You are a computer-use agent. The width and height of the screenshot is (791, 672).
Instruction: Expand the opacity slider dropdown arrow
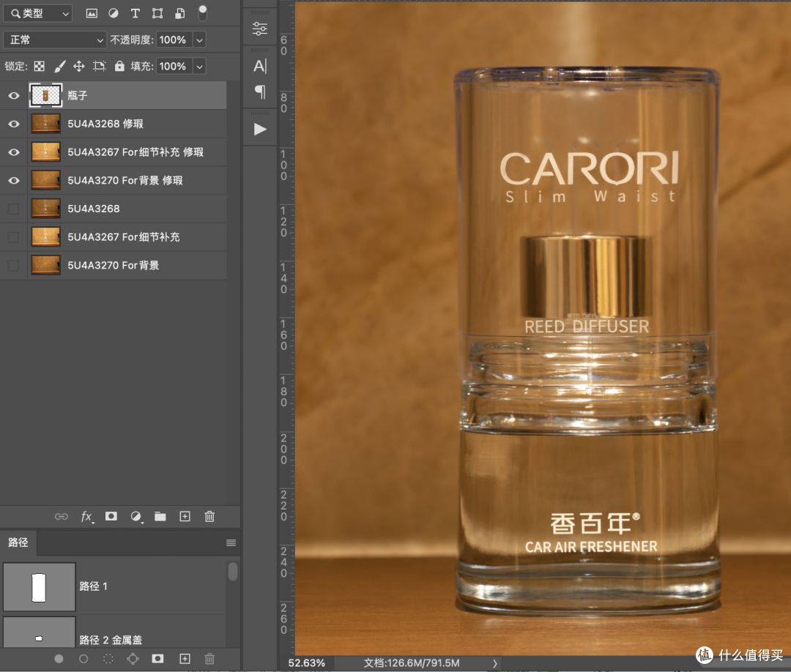(200, 40)
